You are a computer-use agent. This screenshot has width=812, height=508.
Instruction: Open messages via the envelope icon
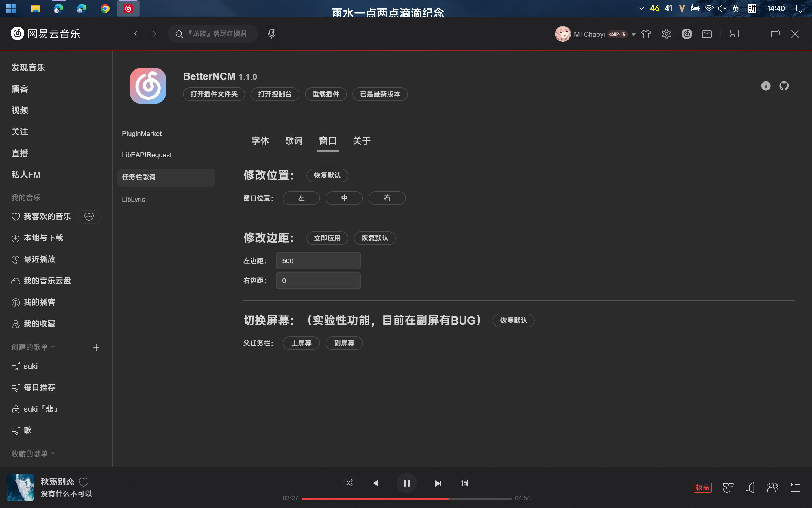click(x=707, y=34)
